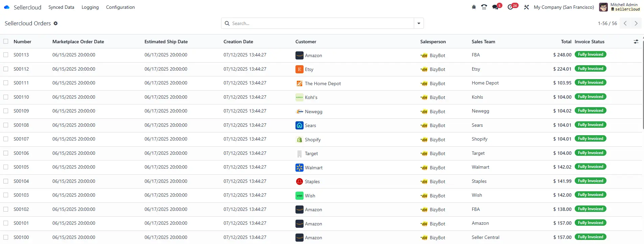This screenshot has height=244, width=644.
Task: Tick the checkbox for order S00108
Action: (x=6, y=125)
